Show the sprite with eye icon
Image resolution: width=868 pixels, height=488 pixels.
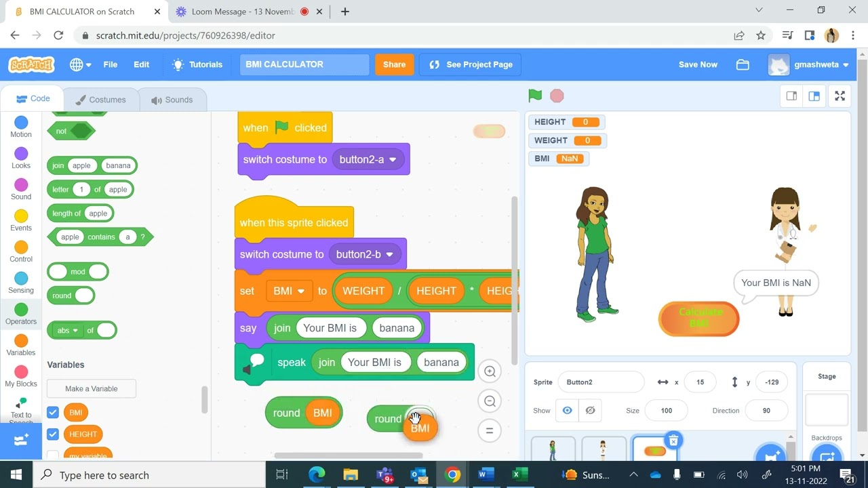[x=568, y=411]
